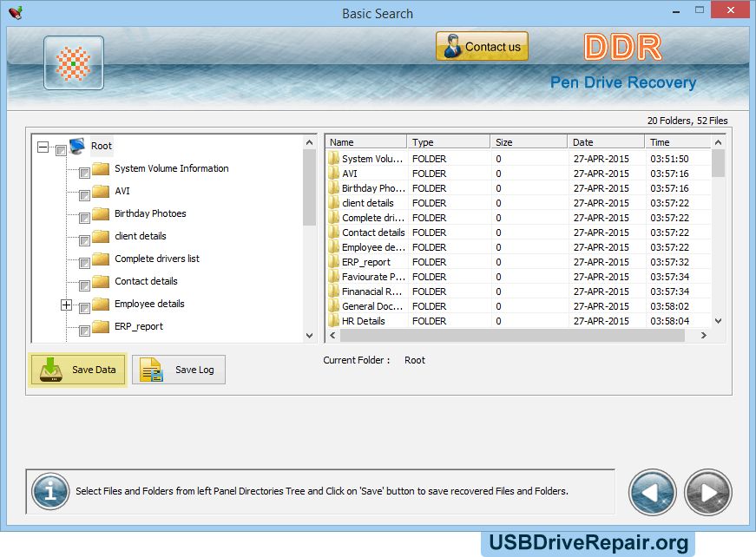Click the file list vertical scrollbar thumb

pyautogui.click(x=718, y=163)
